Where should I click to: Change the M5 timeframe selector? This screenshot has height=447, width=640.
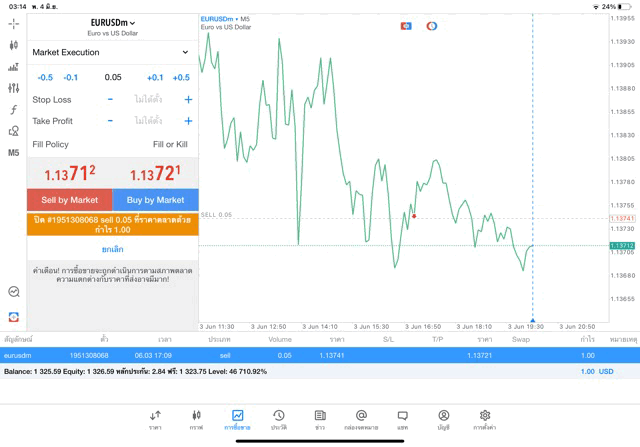(14, 153)
